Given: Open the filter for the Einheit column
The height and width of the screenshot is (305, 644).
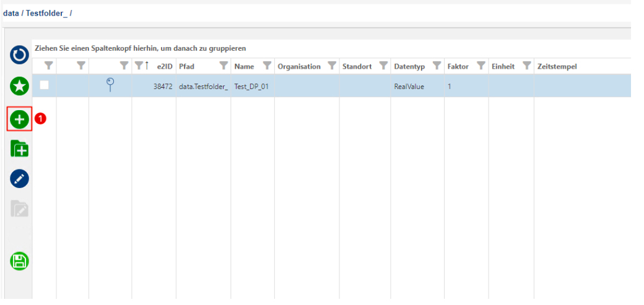Looking at the screenshot, I should (x=527, y=66).
